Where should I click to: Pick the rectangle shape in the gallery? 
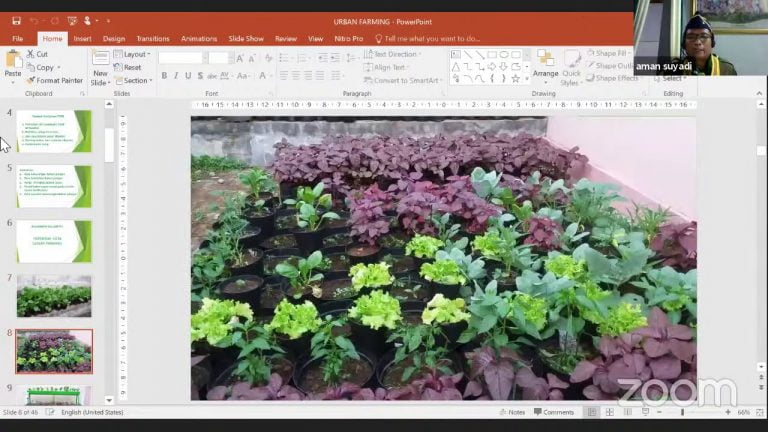point(492,54)
